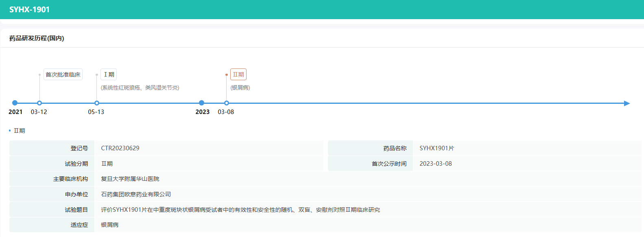The width and height of the screenshot is (644, 237).
Task: Click the 首次批准临床 milestone label
Action: [x=63, y=75]
